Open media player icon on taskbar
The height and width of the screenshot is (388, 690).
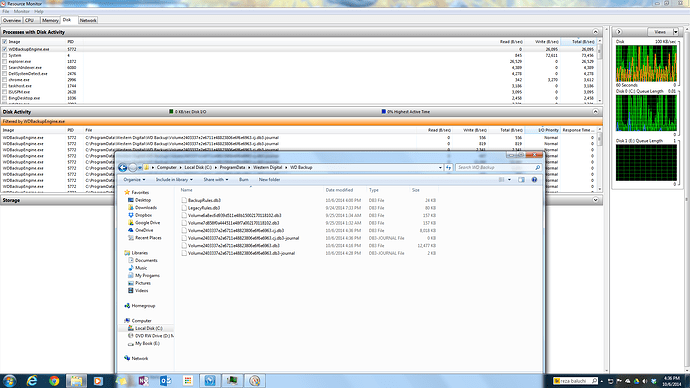[x=98, y=381]
